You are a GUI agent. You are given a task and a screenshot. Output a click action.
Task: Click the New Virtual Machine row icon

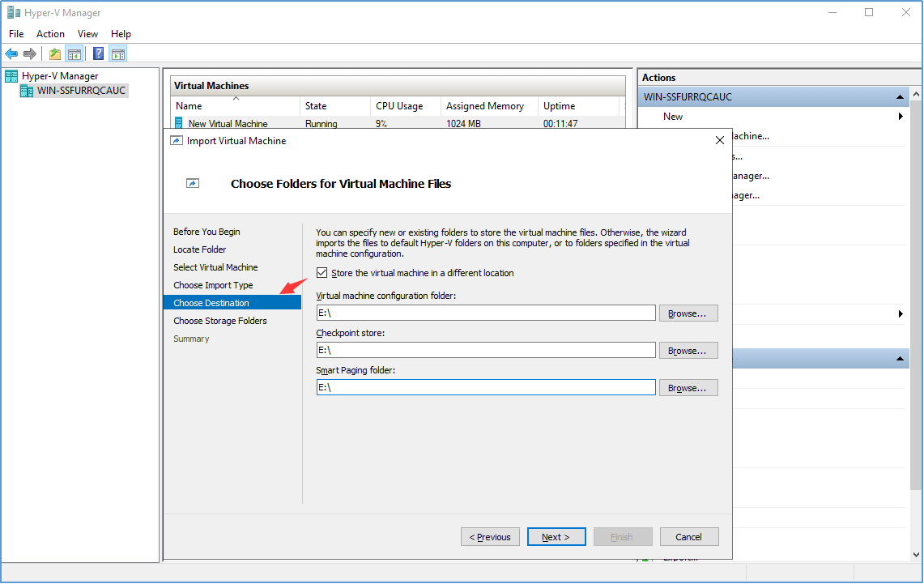[x=178, y=122]
